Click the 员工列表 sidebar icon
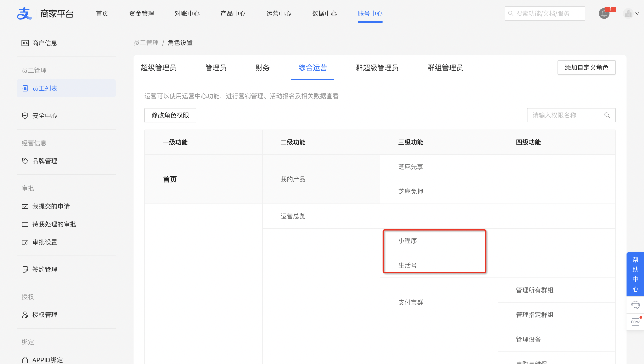 coord(25,88)
